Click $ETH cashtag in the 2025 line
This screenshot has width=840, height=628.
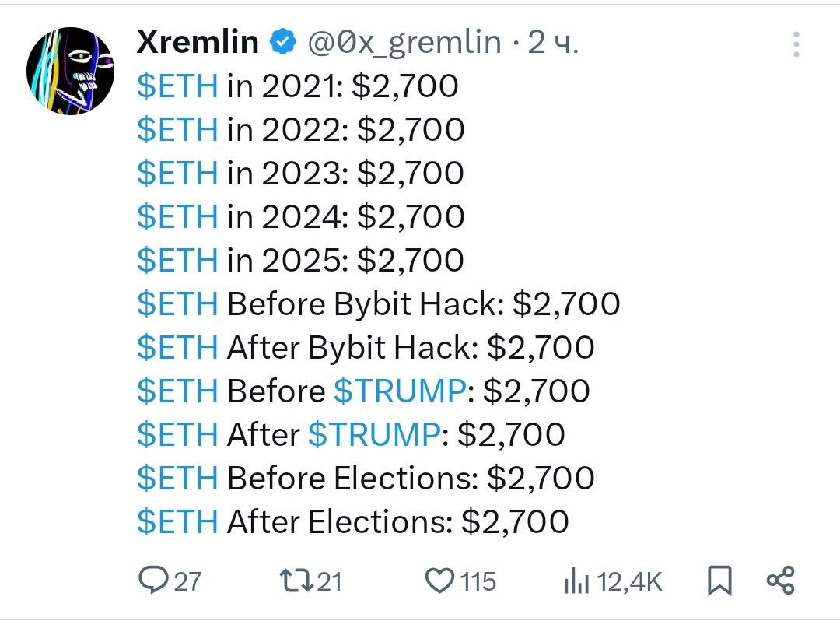pos(177,260)
